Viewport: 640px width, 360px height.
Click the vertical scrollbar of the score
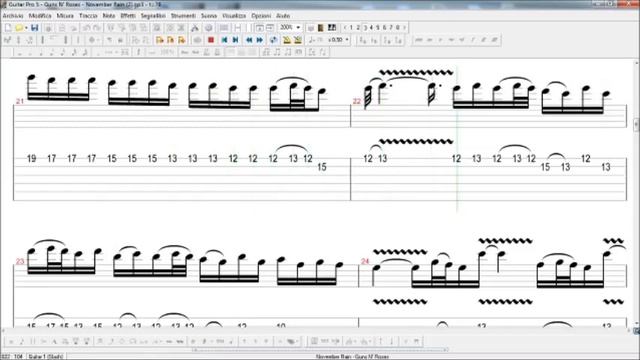point(636,192)
